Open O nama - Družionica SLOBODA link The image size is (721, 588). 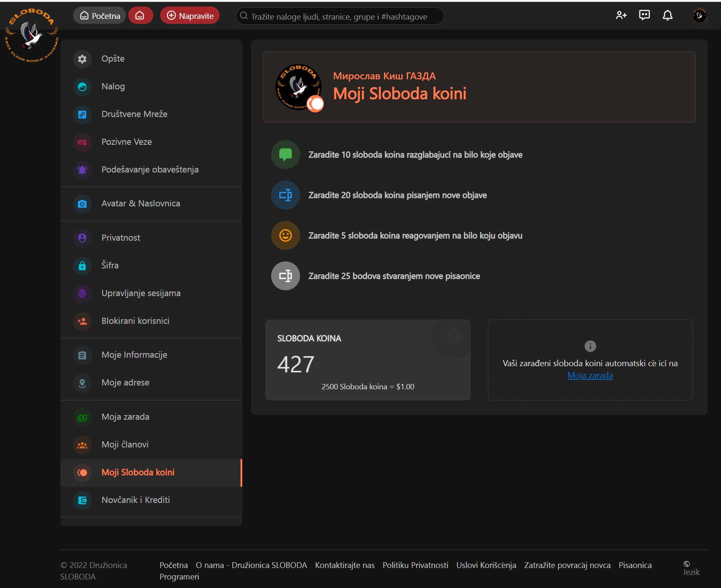[x=251, y=565]
